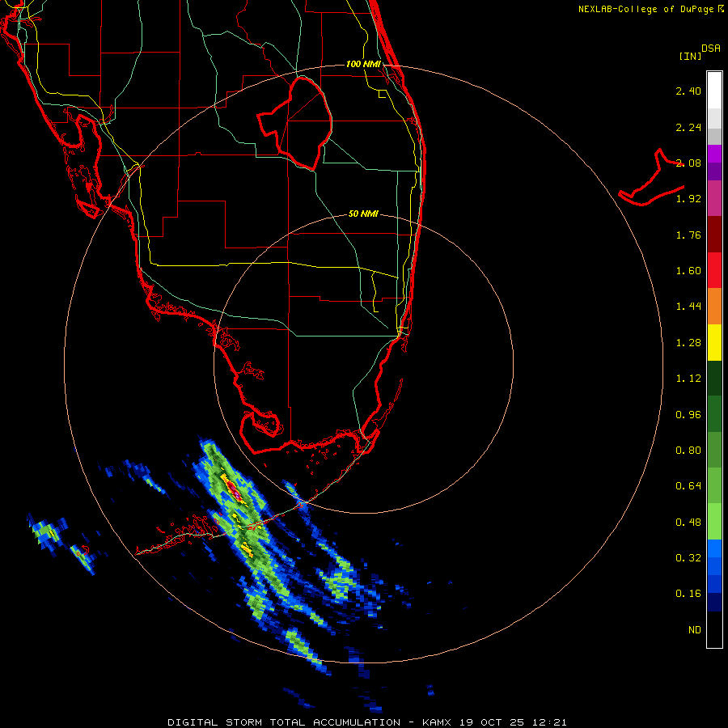Click the ND no-data legend label
This screenshot has height=728, width=728.
pyautogui.click(x=695, y=630)
